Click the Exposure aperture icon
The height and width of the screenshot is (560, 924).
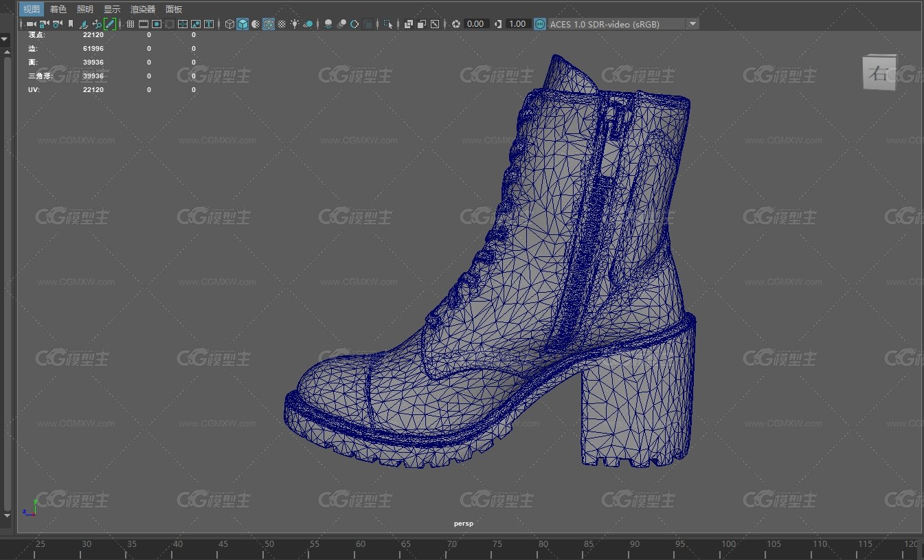coord(456,24)
